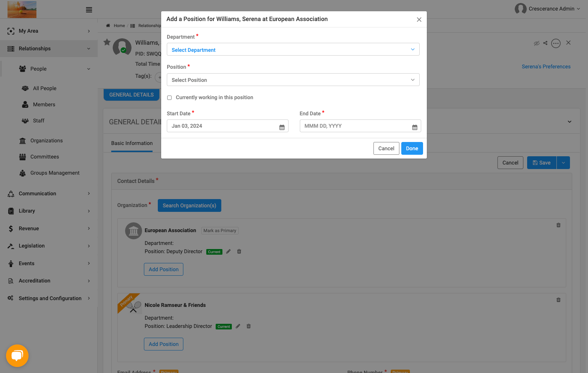Collapse the Relationships menu
588x373 pixels.
49,48
